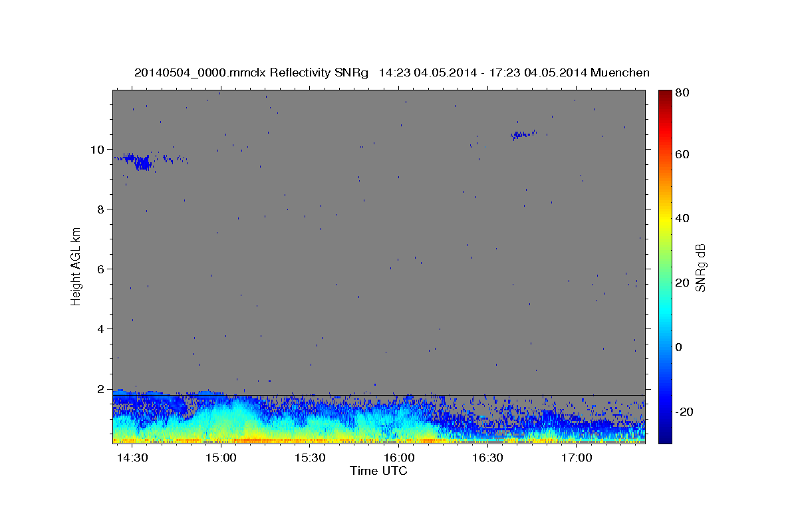Click the colorbar value 40
Viewport: 798px width, 532px height.
(x=682, y=218)
